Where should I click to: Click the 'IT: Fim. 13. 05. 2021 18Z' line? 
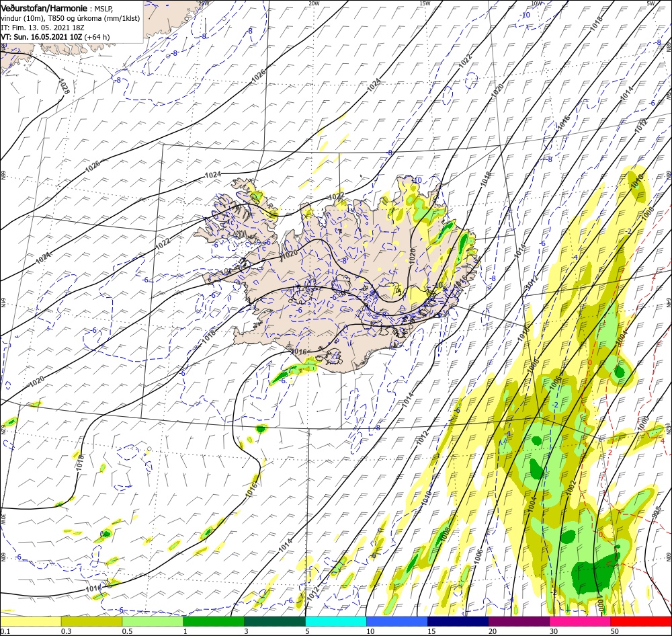click(x=42, y=28)
